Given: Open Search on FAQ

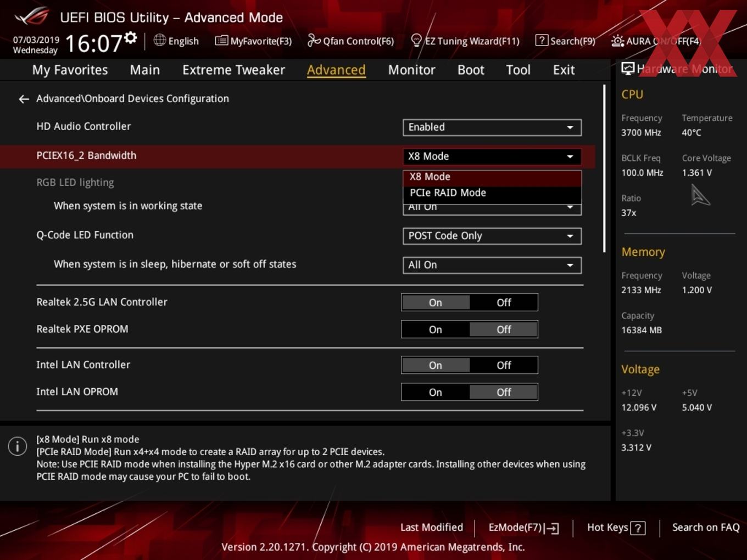Looking at the screenshot, I should [706, 528].
